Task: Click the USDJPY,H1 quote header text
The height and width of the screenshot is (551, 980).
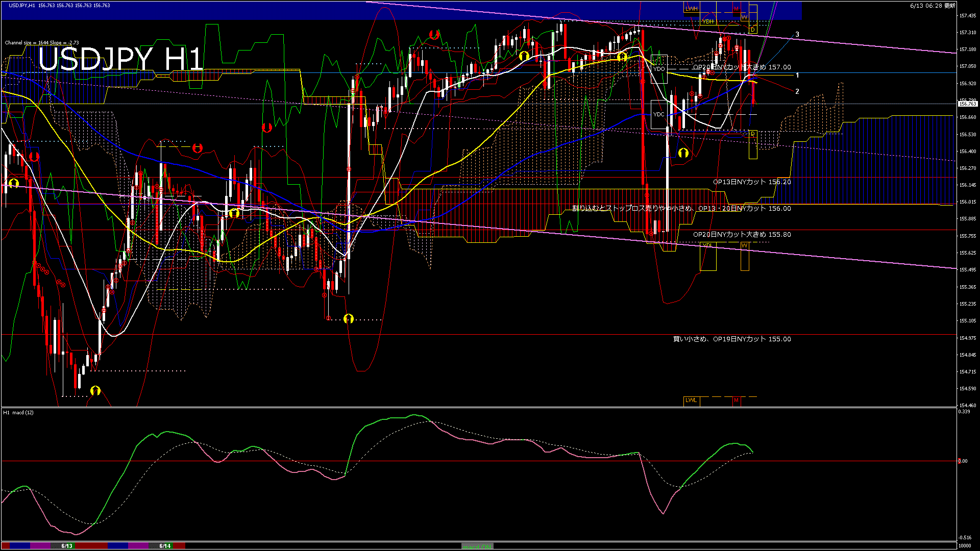Action: (x=59, y=5)
